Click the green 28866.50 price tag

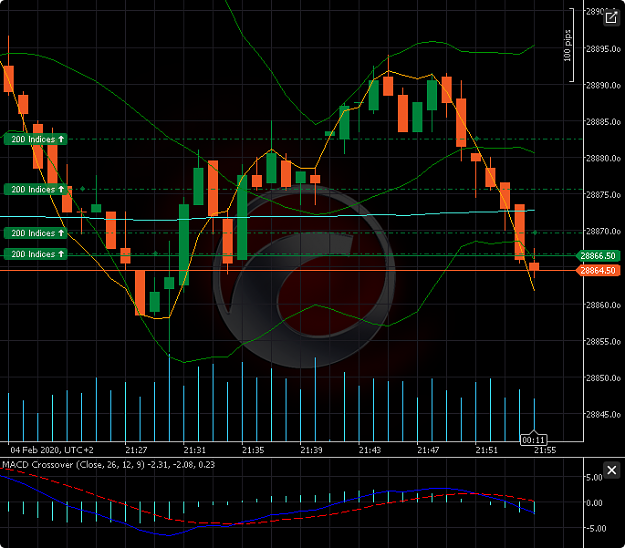point(598,256)
